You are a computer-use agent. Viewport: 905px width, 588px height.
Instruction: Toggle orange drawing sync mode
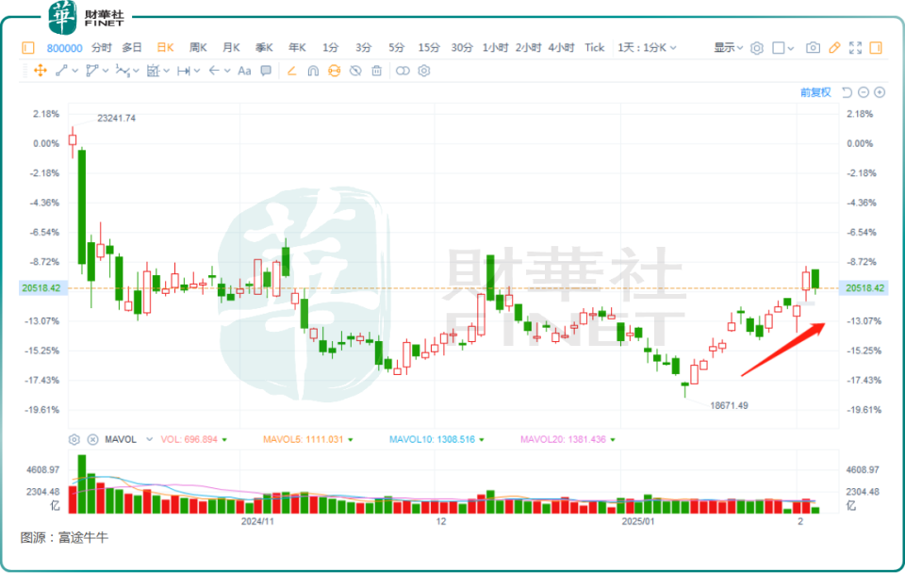334,71
